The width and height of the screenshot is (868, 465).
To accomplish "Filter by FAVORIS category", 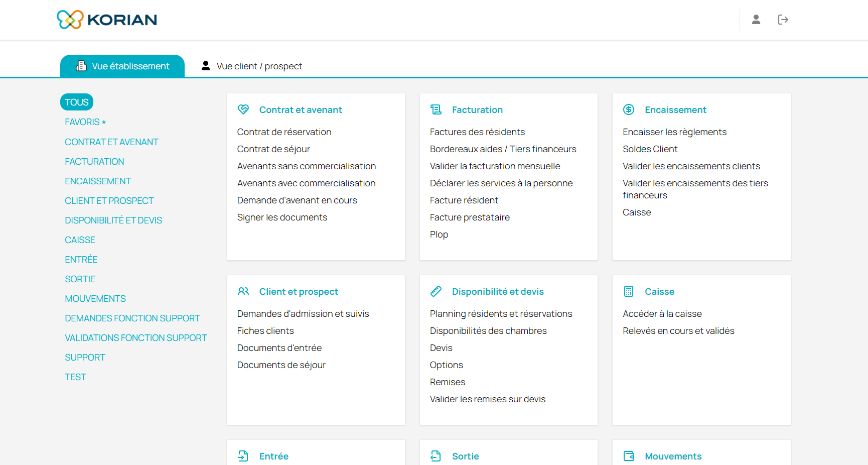I will point(85,122).
